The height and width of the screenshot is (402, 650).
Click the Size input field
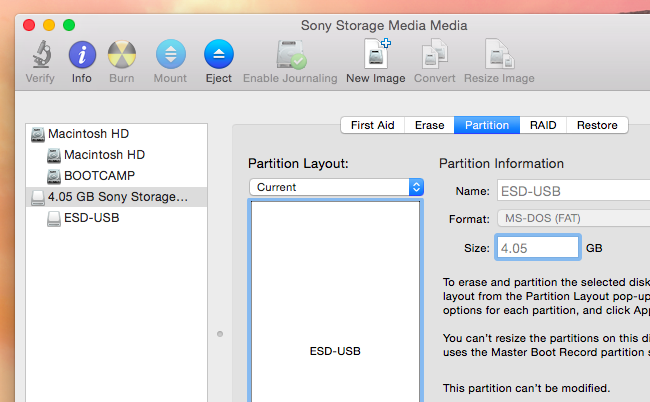pos(537,247)
